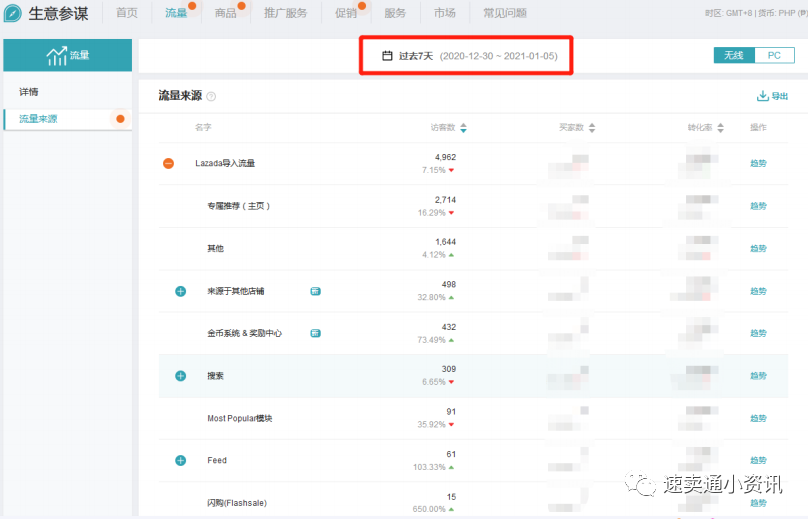
Task: Click the 73.49% change value
Action: point(431,340)
